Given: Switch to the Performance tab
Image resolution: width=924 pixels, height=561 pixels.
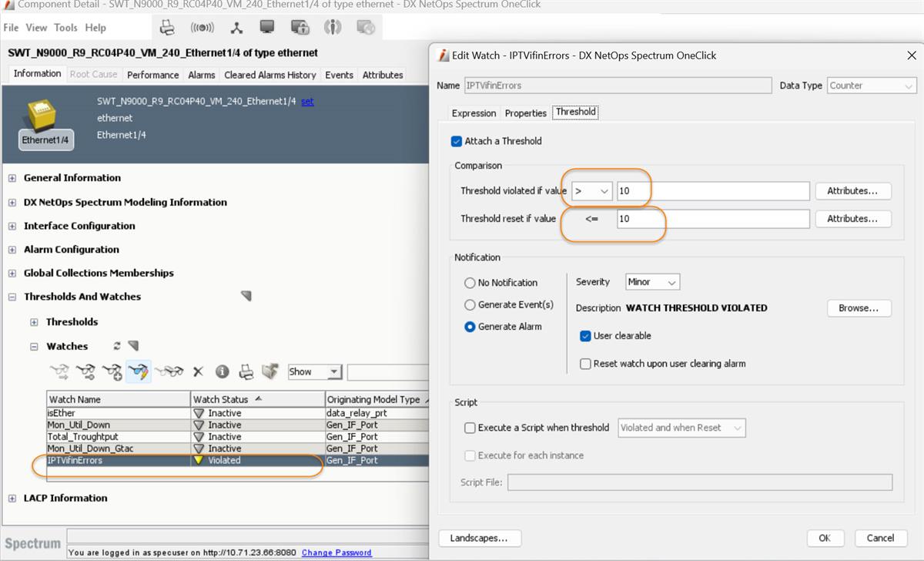Looking at the screenshot, I should 153,75.
